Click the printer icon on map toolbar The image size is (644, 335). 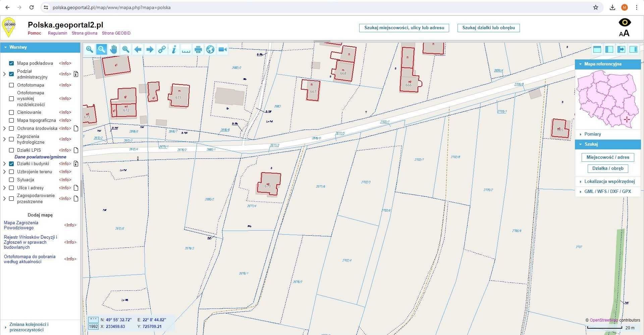point(198,49)
